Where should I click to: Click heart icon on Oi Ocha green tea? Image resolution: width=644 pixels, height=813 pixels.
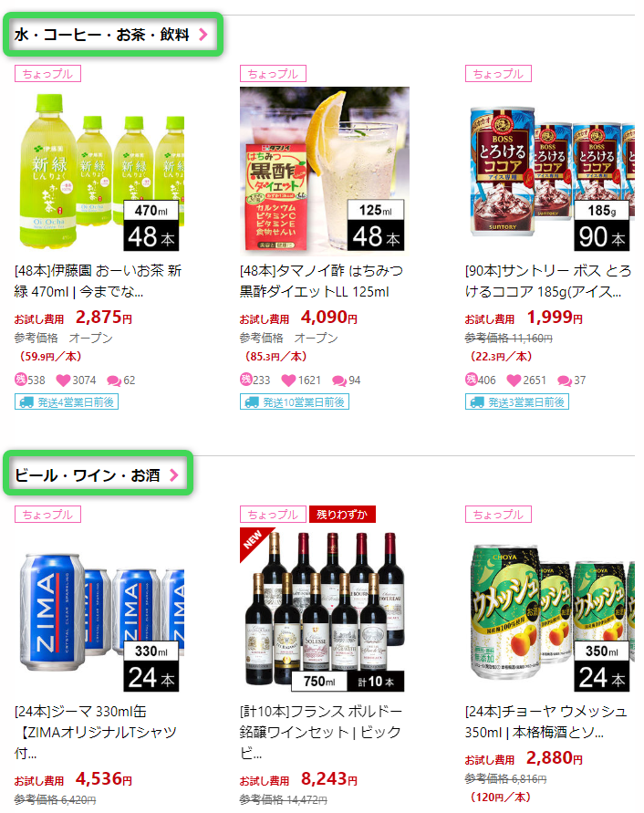pos(63,380)
